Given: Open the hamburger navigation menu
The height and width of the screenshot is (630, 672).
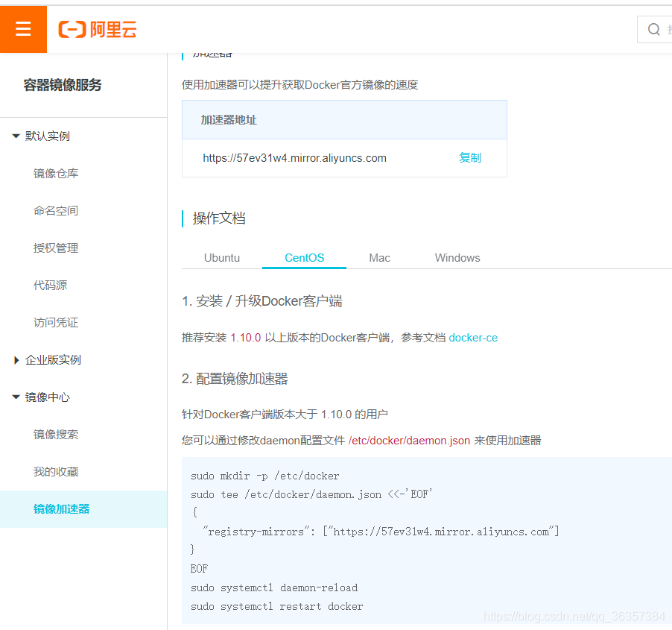Looking at the screenshot, I should click(x=23, y=28).
